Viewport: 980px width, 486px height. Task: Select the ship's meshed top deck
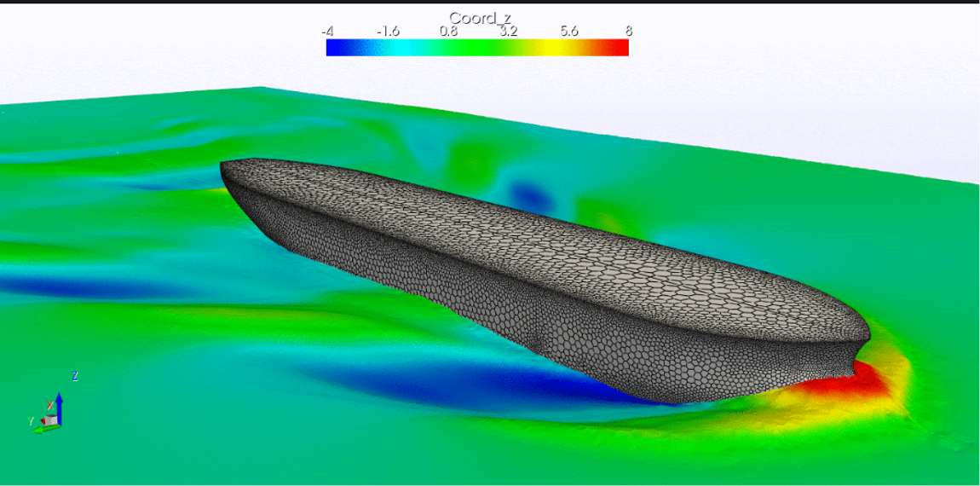[511, 247]
